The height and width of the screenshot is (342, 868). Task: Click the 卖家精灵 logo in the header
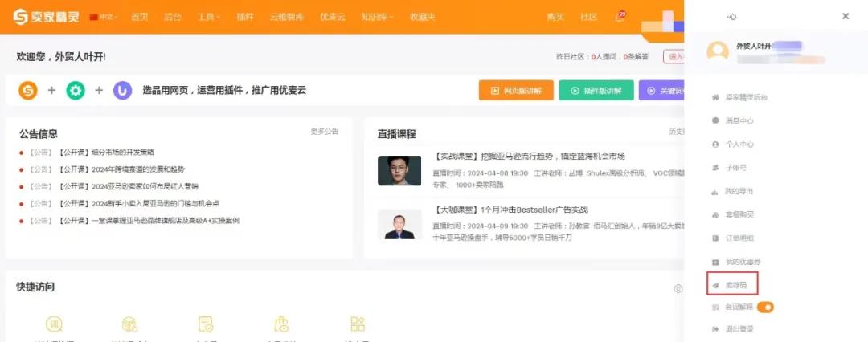tap(47, 17)
